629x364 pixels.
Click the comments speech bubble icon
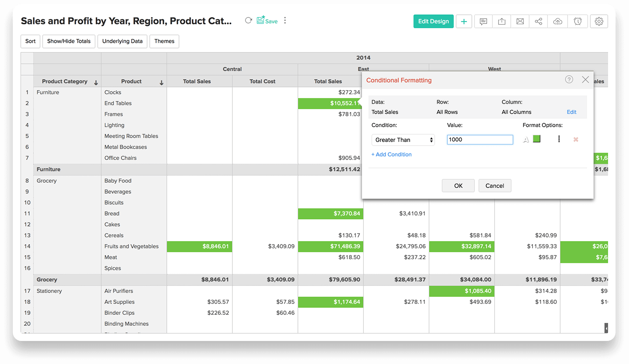click(x=483, y=21)
